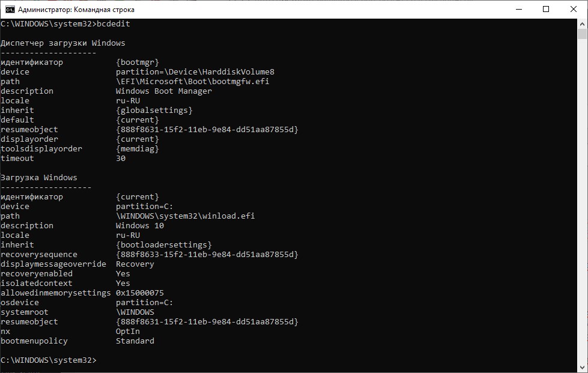Click the {bootloadersettings} inherit value
The image size is (588, 373).
[163, 245]
